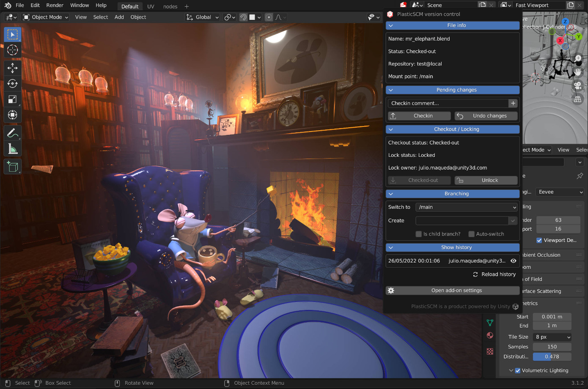Click the Samples 150 field
Viewport: 588px width, 389px height.
point(552,347)
